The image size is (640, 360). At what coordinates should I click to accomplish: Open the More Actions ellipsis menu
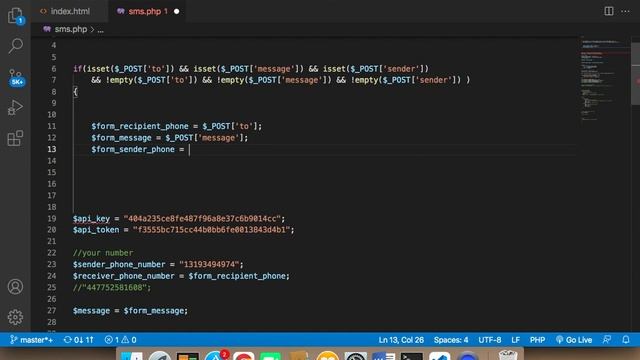tap(625, 11)
